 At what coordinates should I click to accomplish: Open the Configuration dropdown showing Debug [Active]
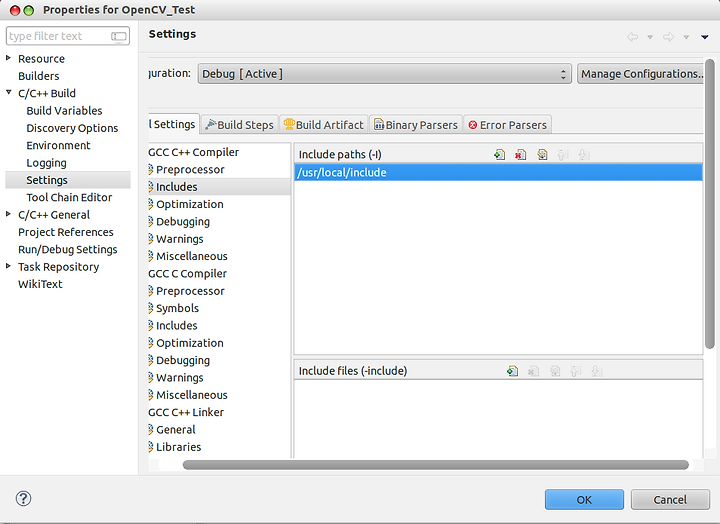384,74
